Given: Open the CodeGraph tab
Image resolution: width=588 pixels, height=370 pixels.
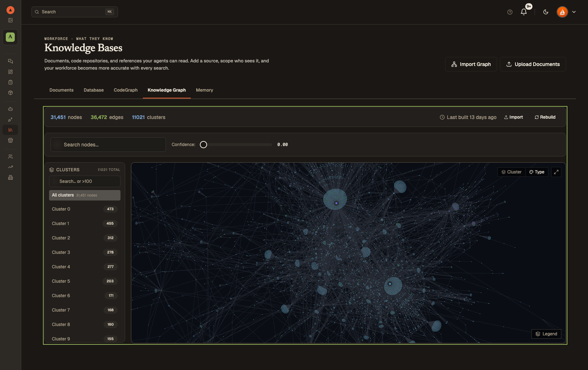Looking at the screenshot, I should coord(126,90).
